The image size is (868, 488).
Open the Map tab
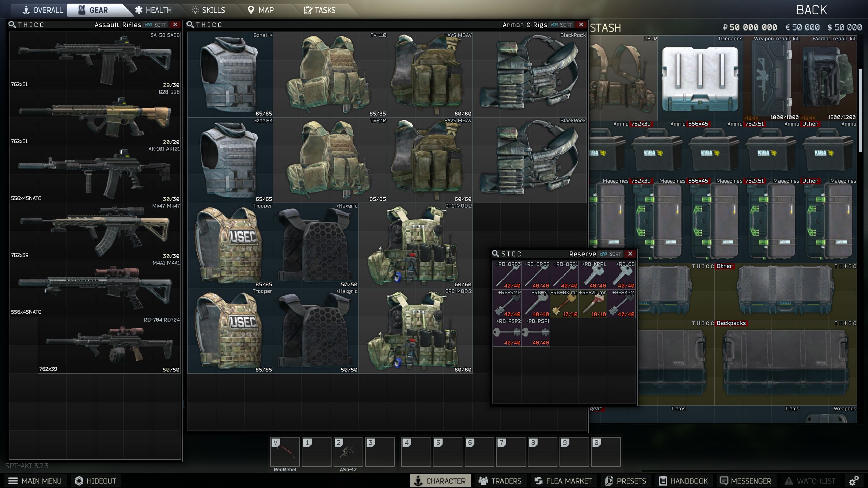point(261,10)
